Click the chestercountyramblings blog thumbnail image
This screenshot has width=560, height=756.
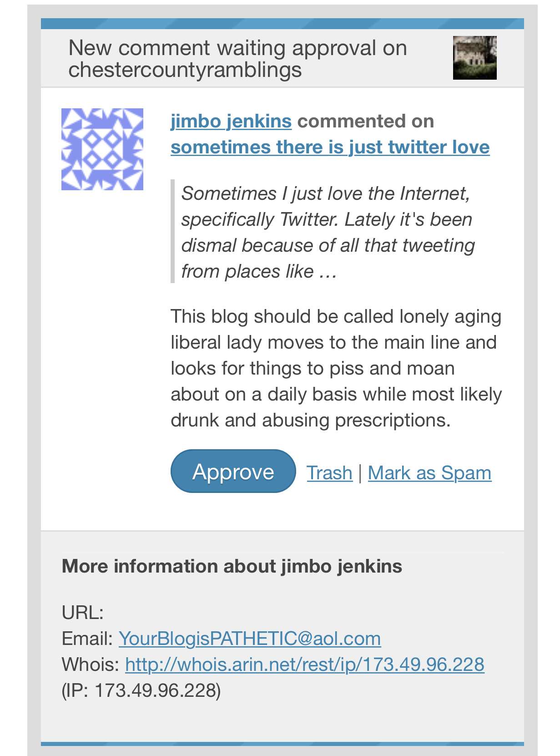tap(474, 58)
